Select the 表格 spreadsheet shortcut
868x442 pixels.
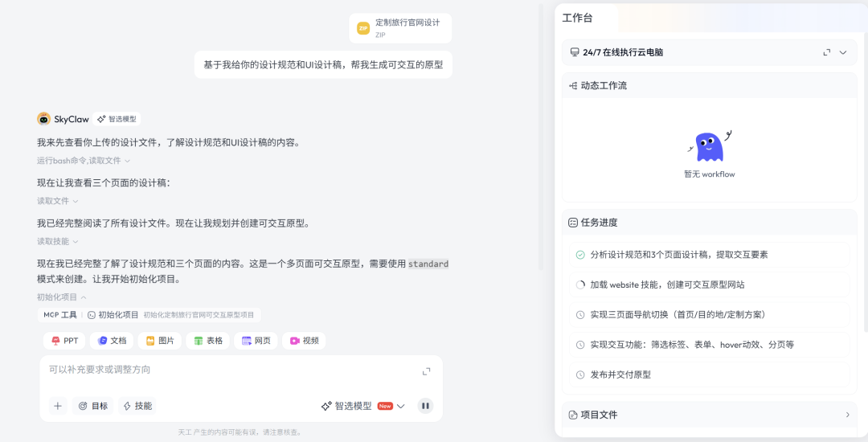pyautogui.click(x=208, y=341)
